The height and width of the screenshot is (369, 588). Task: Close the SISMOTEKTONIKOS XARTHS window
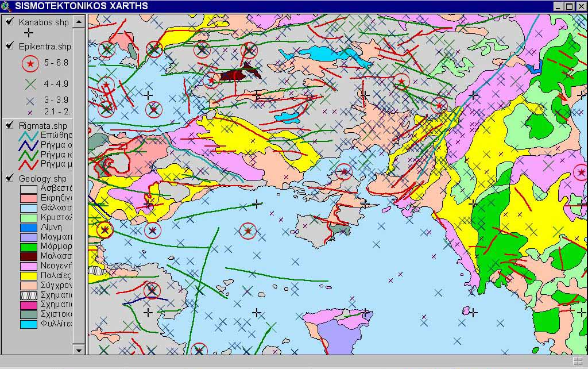pyautogui.click(x=581, y=6)
